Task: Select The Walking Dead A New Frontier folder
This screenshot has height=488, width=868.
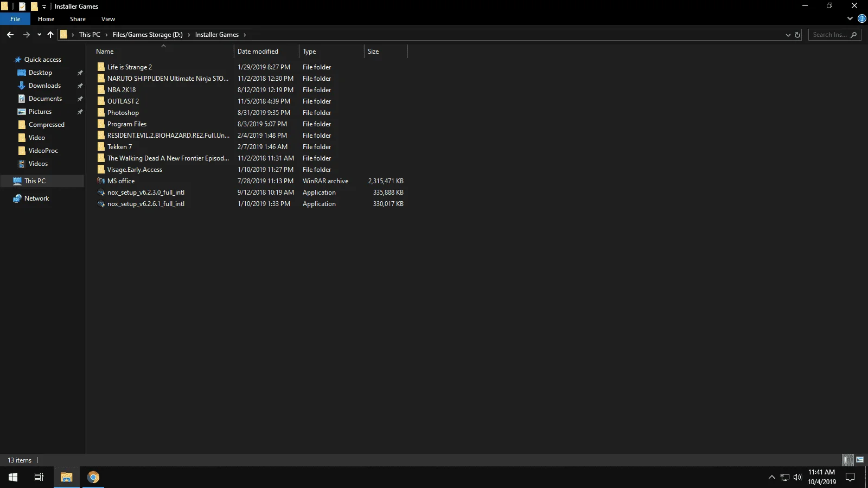Action: pyautogui.click(x=168, y=158)
